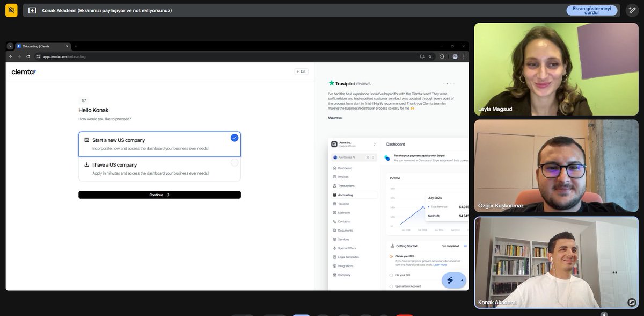Select Özgür Kuşkonmaz's video tile
This screenshot has width=644, height=316.
point(556,166)
